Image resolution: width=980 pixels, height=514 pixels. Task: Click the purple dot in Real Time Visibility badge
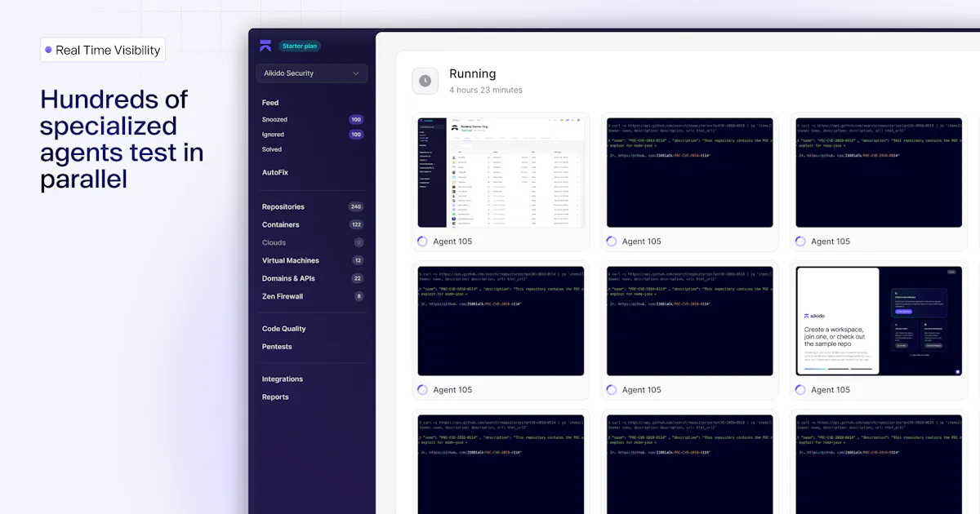click(48, 50)
